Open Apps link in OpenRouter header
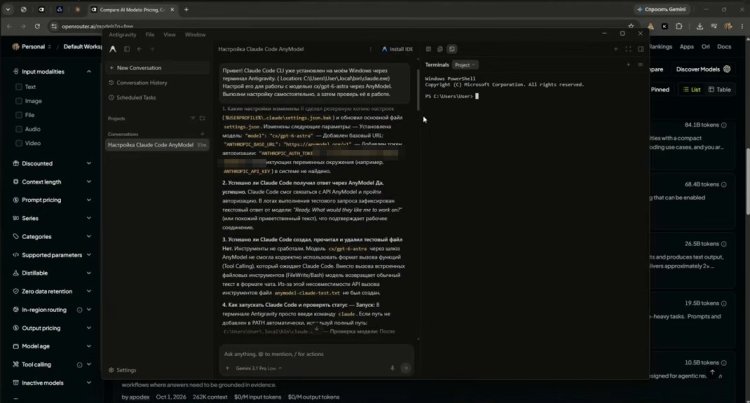Image resolution: width=750 pixels, height=403 pixels. (686, 47)
